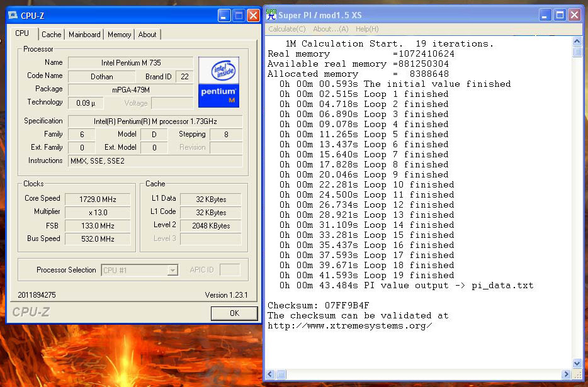This screenshot has width=588, height=387.
Task: Select the CPU tab in CPU-Z
Action: pos(22,33)
